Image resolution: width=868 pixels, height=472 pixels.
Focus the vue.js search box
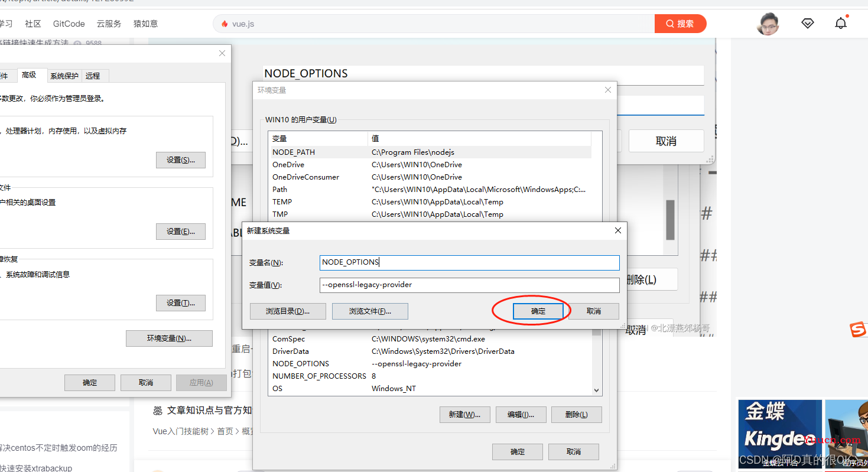(434, 24)
